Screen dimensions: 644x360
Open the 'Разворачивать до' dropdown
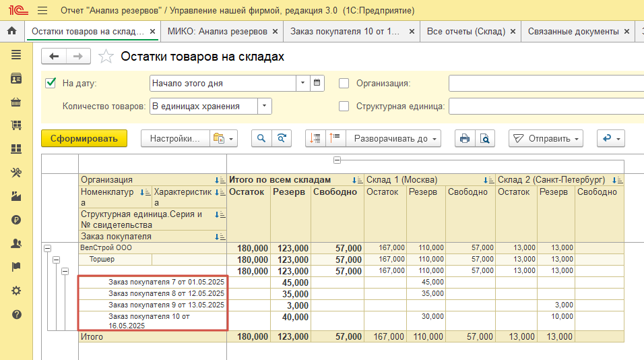pyautogui.click(x=393, y=138)
